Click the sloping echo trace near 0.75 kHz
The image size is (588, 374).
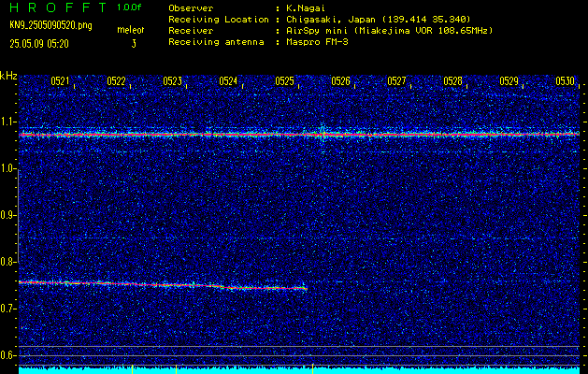click(x=163, y=285)
